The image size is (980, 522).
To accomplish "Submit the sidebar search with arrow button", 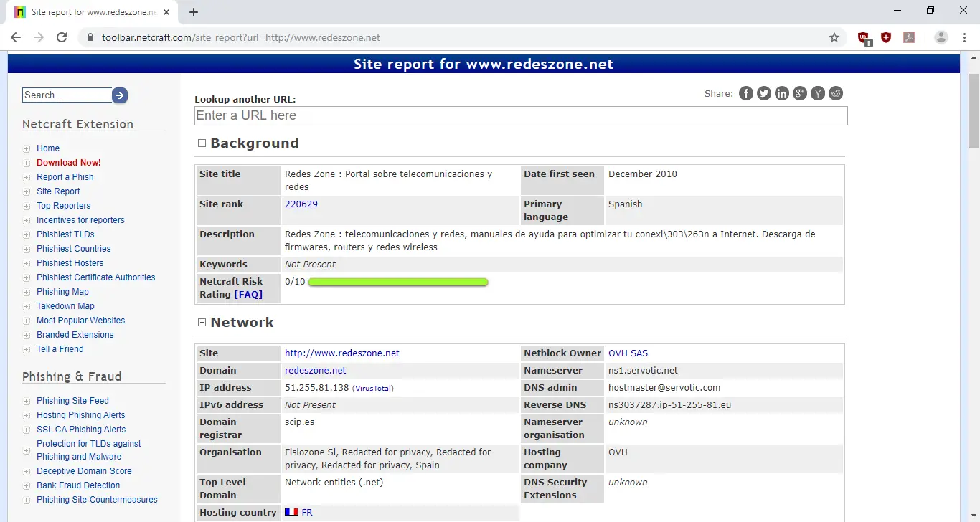I will 120,95.
